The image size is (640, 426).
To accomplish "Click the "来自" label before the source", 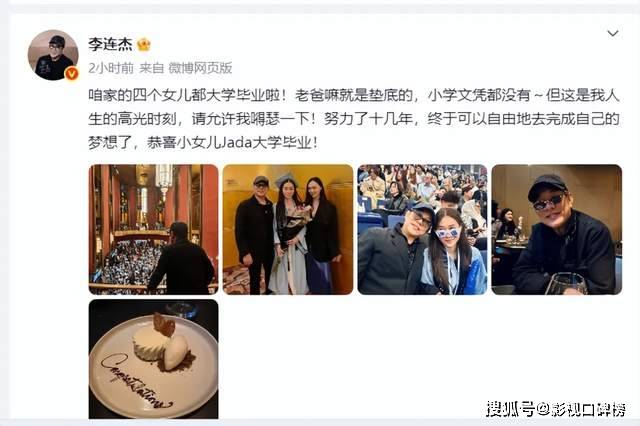I will coord(151,68).
